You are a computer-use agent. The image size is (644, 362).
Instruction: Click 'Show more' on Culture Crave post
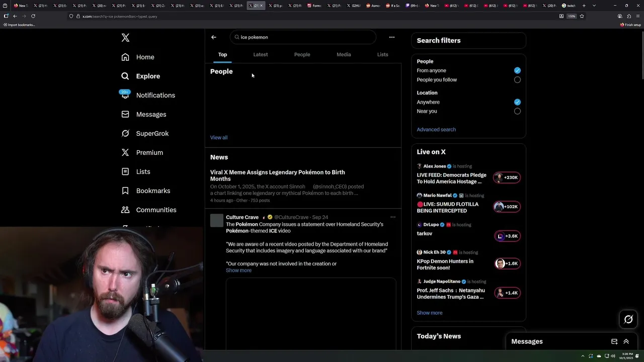coord(238,270)
